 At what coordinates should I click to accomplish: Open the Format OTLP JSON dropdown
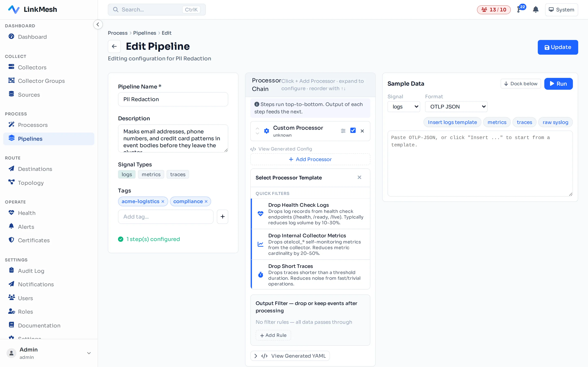pyautogui.click(x=456, y=107)
